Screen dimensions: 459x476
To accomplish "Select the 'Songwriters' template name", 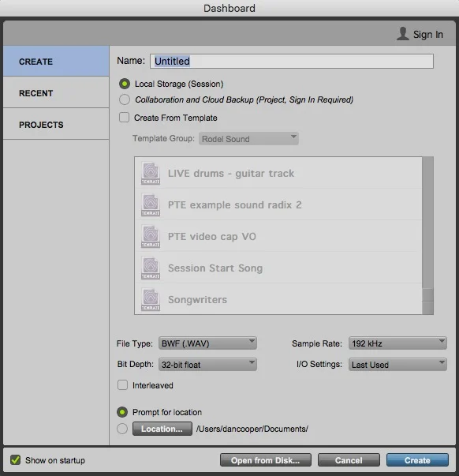I will 197,300.
